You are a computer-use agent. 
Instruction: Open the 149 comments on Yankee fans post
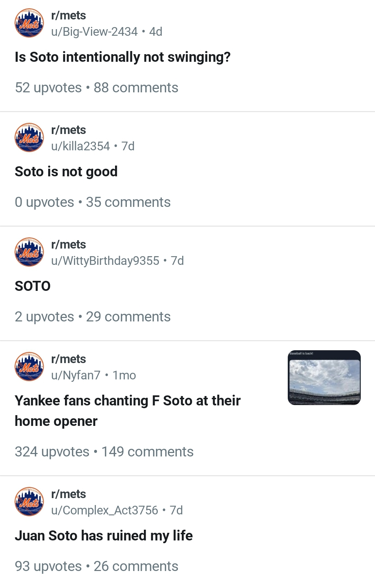147,452
